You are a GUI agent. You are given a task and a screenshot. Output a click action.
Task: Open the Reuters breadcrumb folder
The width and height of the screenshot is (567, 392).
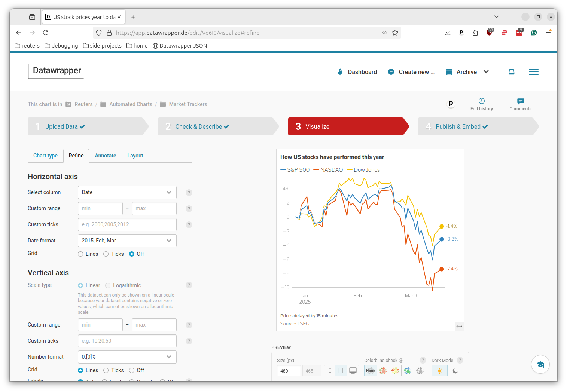coord(79,104)
